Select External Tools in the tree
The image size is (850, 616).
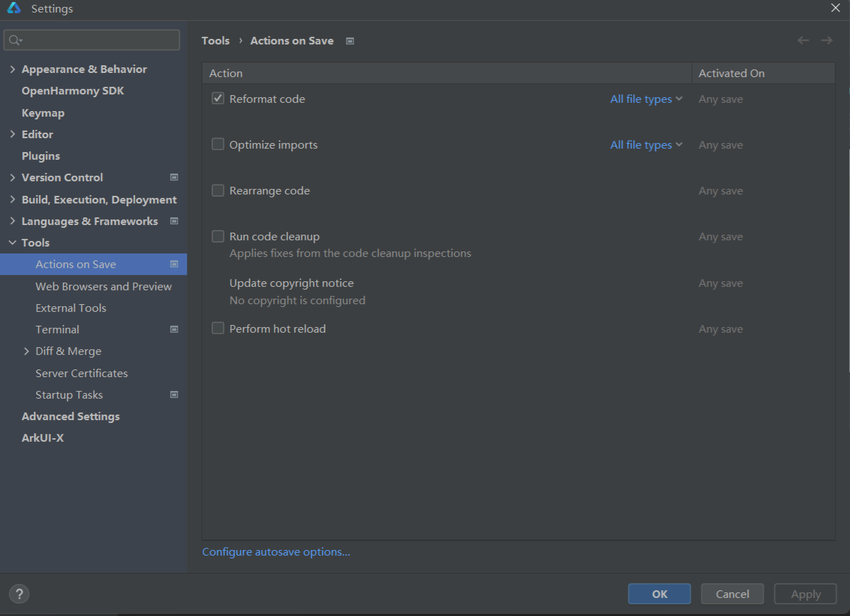pyautogui.click(x=71, y=308)
